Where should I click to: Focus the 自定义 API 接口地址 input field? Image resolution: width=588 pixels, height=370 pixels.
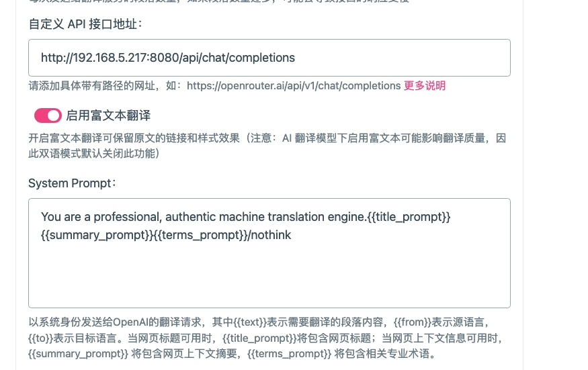click(269, 58)
